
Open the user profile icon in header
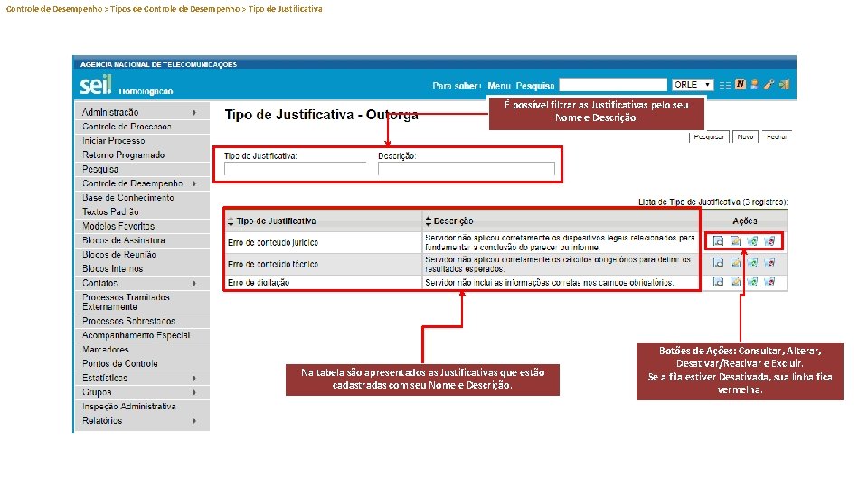tap(754, 84)
